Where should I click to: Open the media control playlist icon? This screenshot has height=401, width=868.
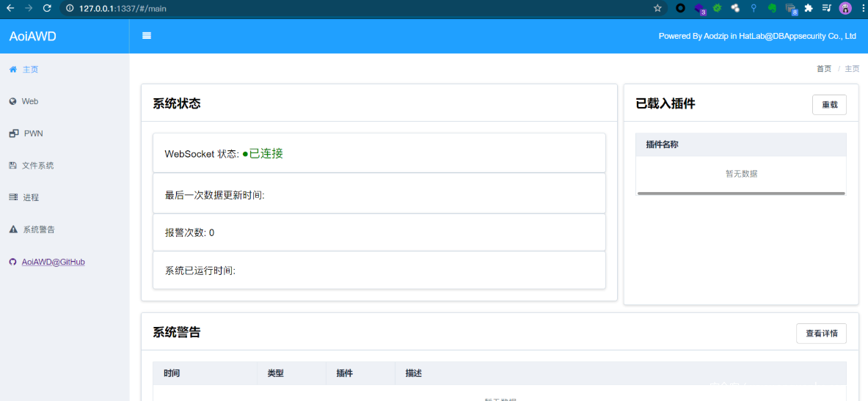(827, 8)
